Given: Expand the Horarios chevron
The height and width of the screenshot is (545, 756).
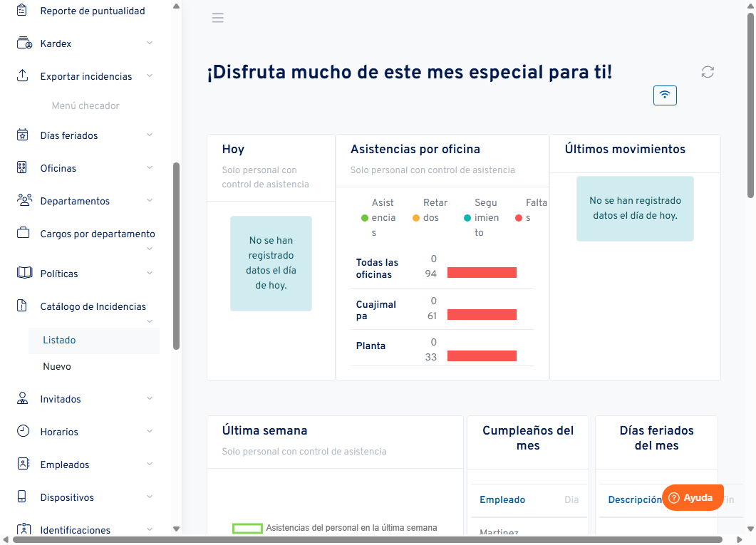Looking at the screenshot, I should 150,431.
